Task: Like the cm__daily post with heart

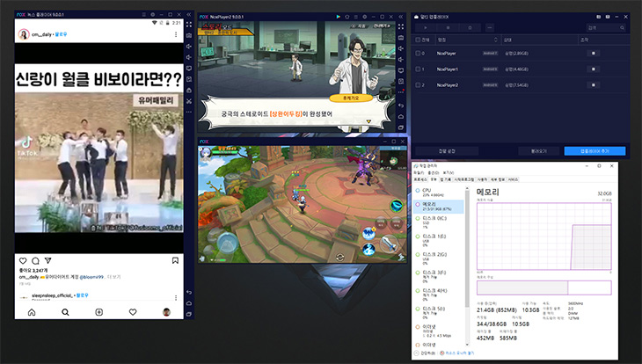Action: pos(23,261)
